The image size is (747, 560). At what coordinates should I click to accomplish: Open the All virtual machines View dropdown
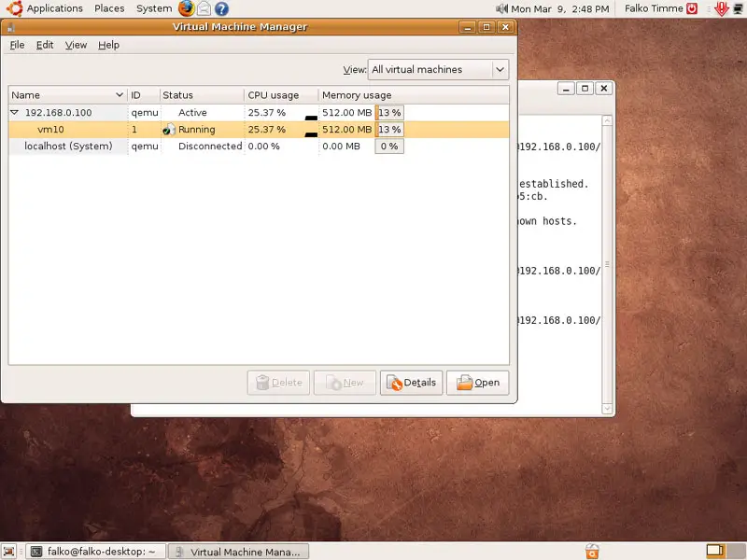(438, 69)
